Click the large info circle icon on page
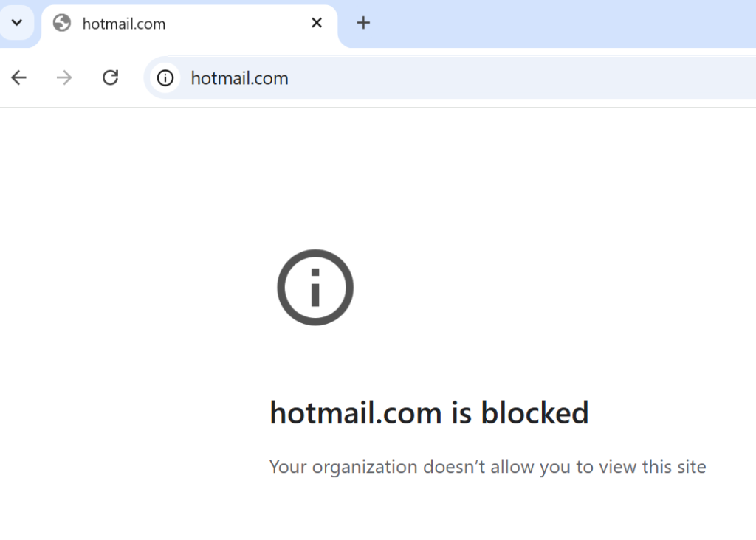 315,288
